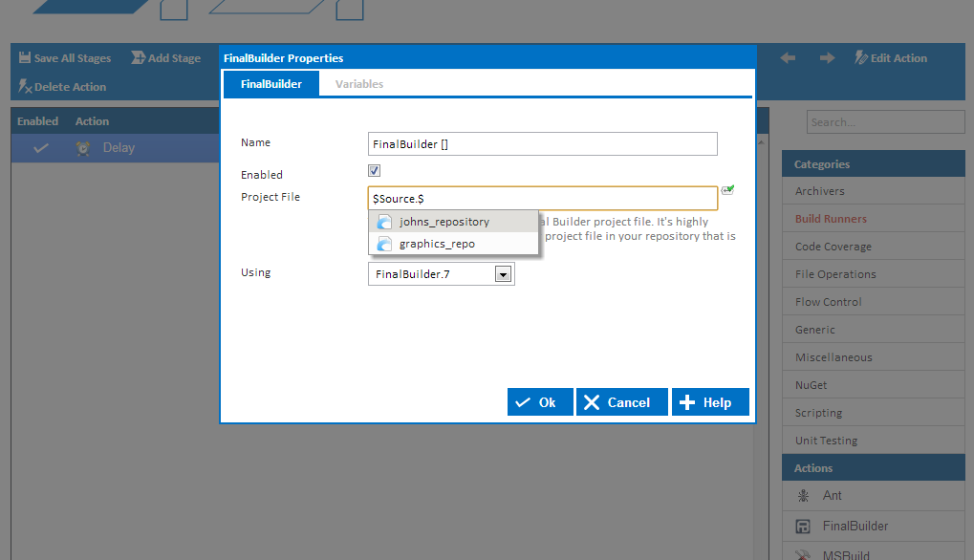Click the Cancel button

[622, 402]
